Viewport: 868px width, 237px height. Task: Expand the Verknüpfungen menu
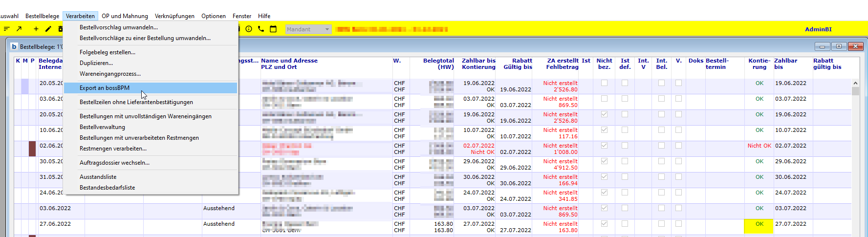[x=174, y=16]
